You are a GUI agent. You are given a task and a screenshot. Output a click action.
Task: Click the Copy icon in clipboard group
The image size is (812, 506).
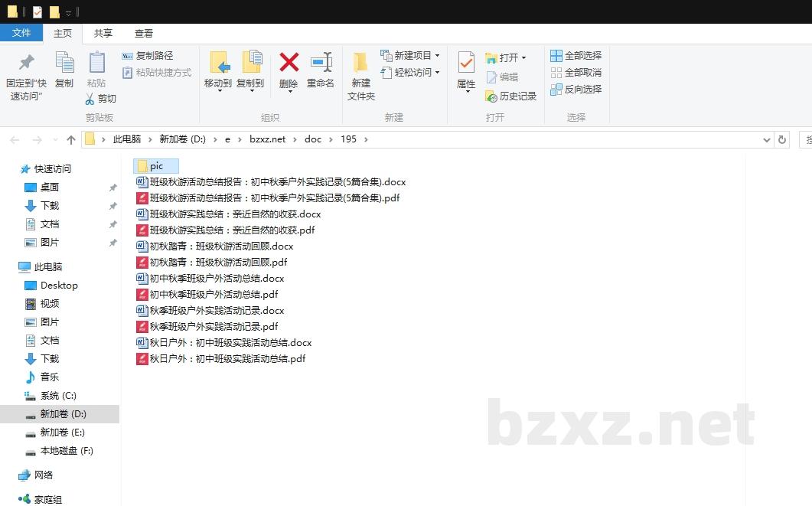64,63
